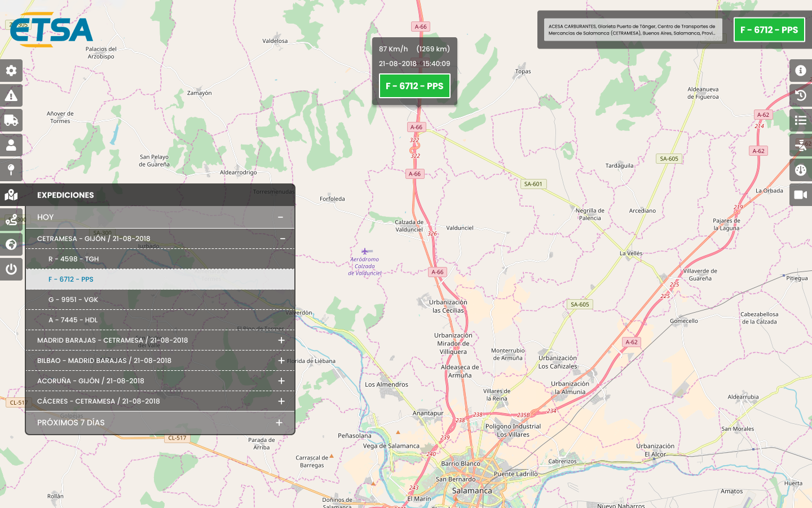Viewport: 812px width, 508px height.
Task: Click the truck vehicles icon
Action: coord(11,120)
